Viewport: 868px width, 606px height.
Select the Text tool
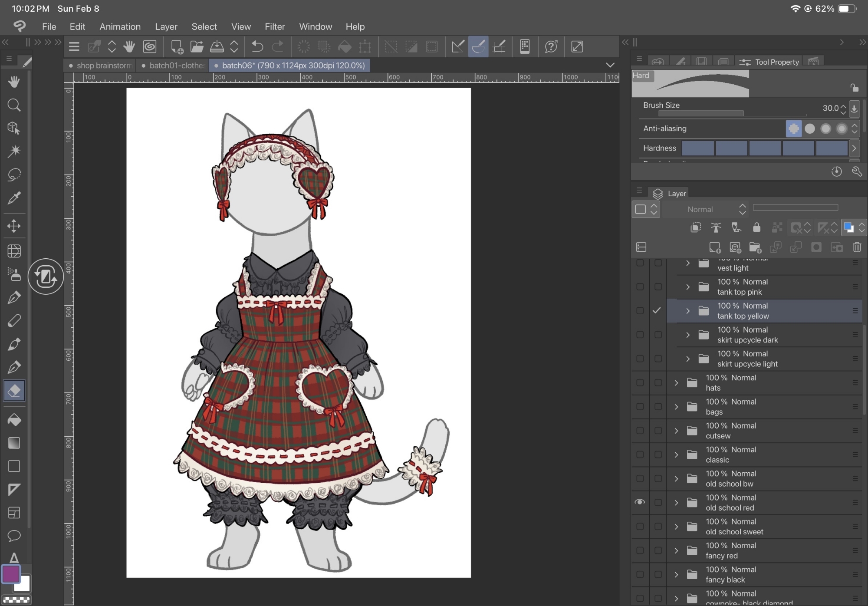14,557
